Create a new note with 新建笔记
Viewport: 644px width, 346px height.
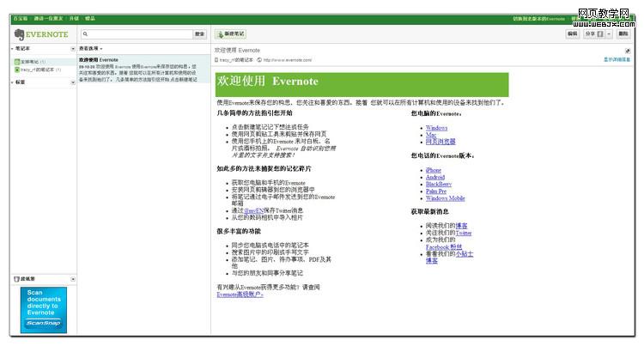230,34
